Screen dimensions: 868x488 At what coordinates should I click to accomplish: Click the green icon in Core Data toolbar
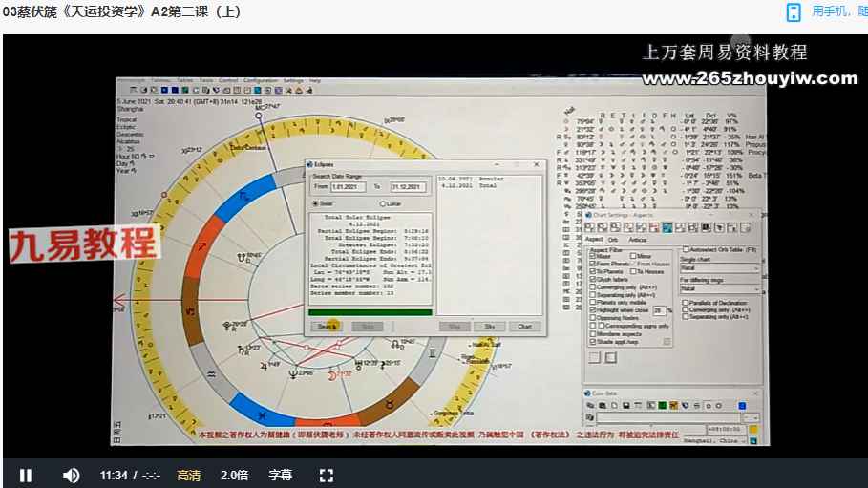point(662,406)
